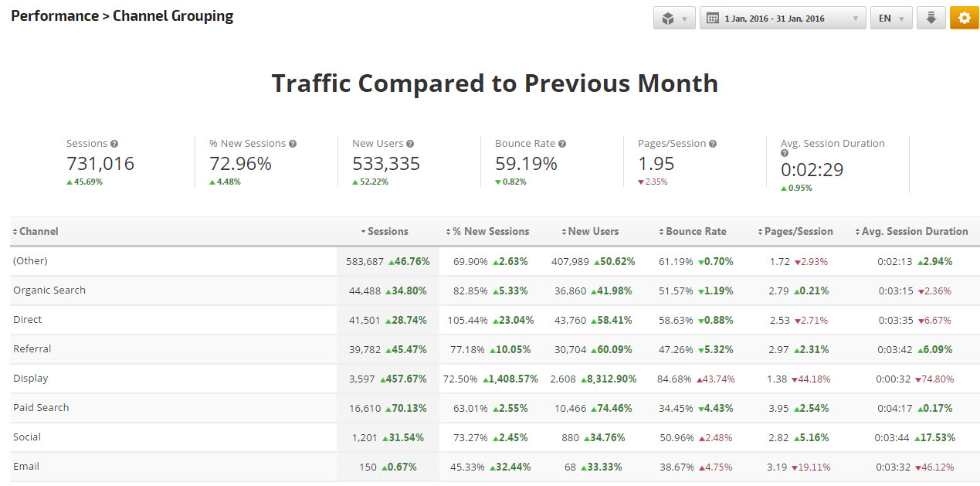The width and height of the screenshot is (980, 486).
Task: Sort table by Sessions column header
Action: tap(387, 231)
